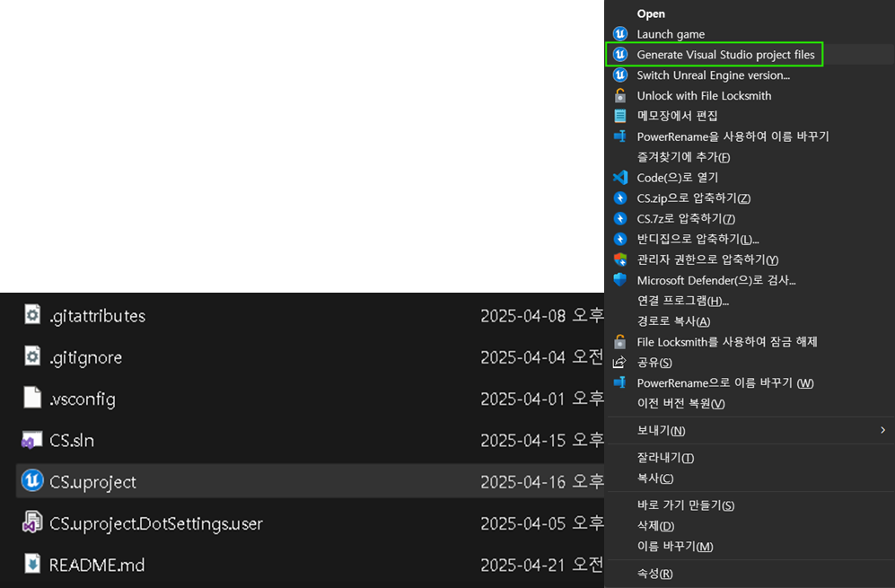895x588 pixels.
Task: Click VS Code icon beside Code(으)로 열기
Action: (x=620, y=178)
